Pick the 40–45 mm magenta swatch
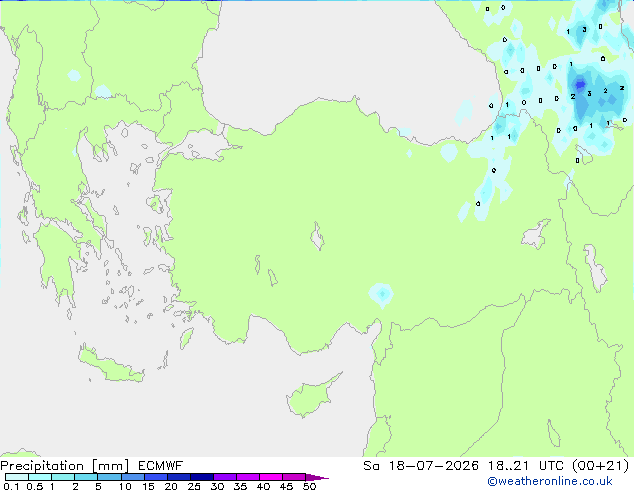Viewport: 634px width, 490px height. (271, 477)
